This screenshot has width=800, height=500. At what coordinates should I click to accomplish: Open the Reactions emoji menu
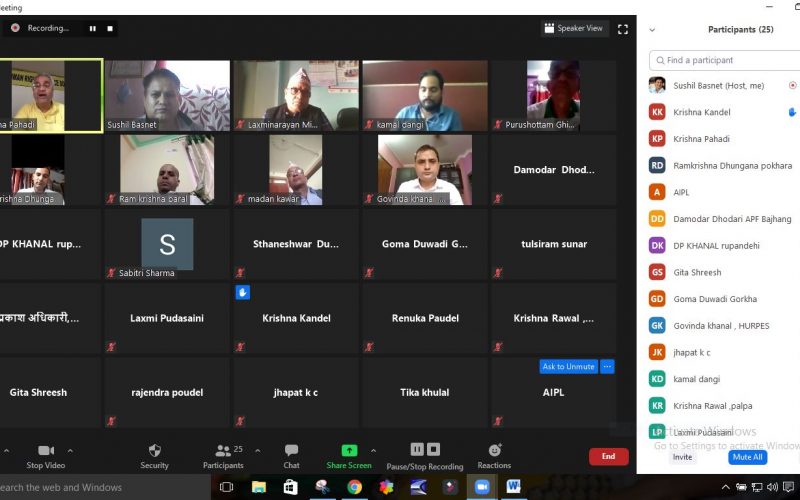click(x=494, y=451)
